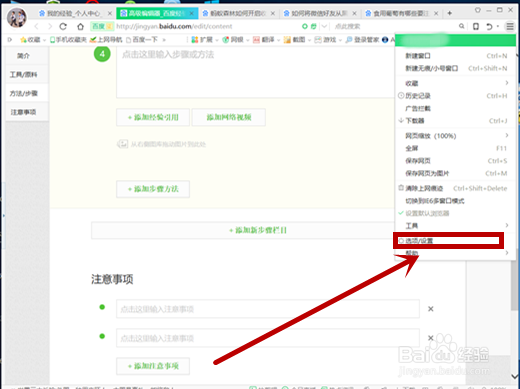The height and width of the screenshot is (389, 520).
Task: Navigate back with the back arrow
Action: (37, 26)
